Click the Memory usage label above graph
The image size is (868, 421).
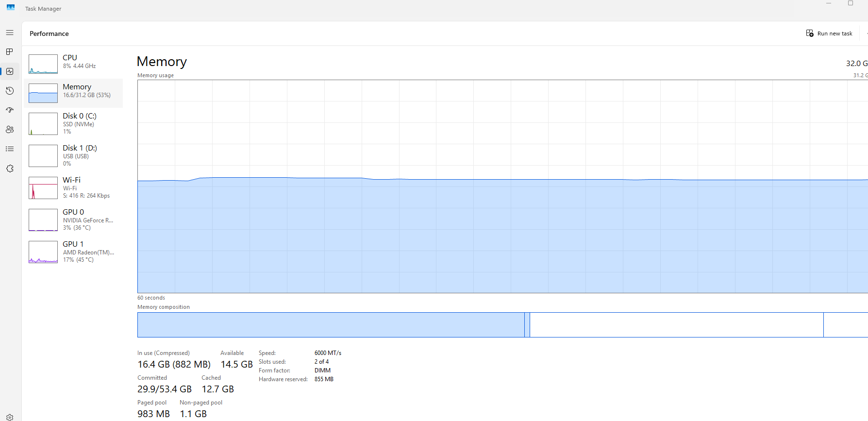[155, 75]
